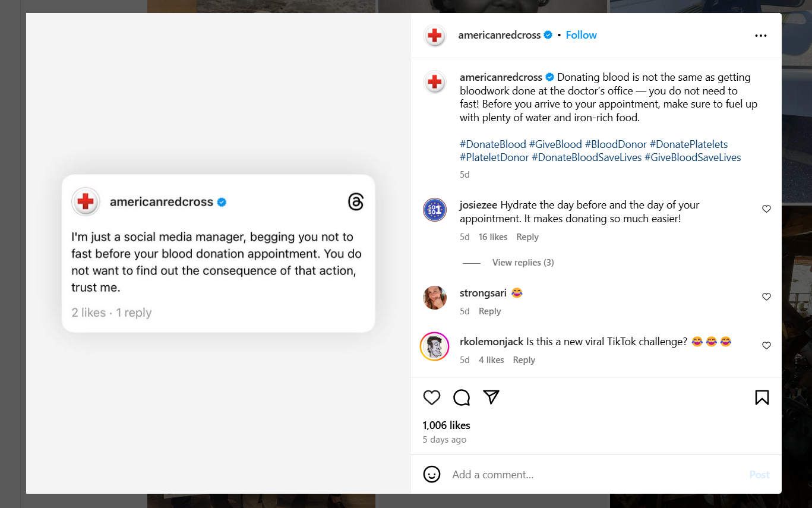Open #DonateBlood hashtag
Image resolution: width=812 pixels, height=508 pixels.
pyautogui.click(x=493, y=144)
